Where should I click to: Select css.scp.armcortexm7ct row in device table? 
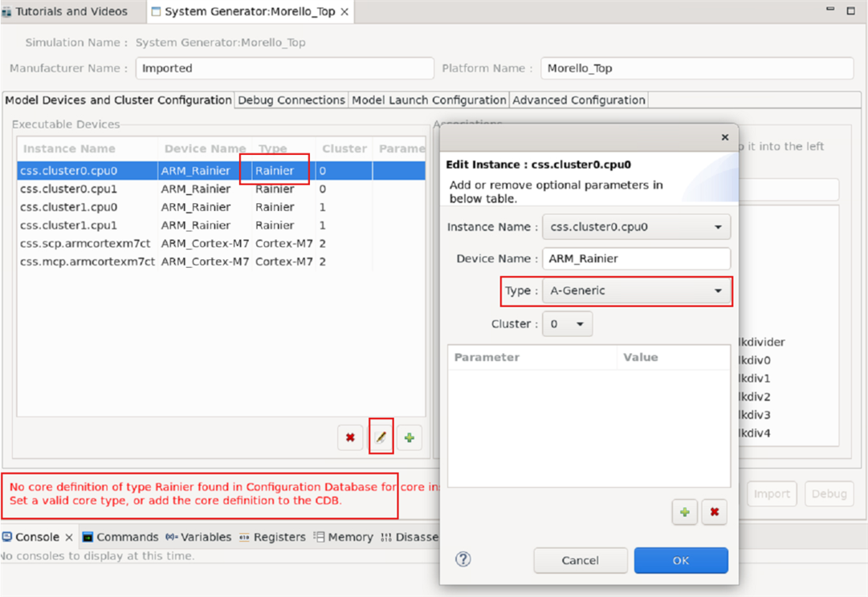87,243
